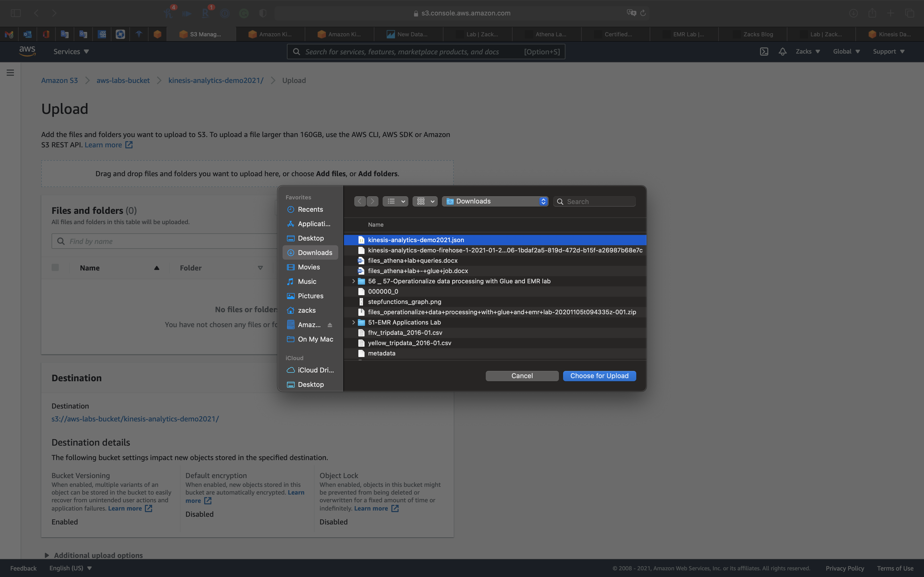The image size is (924, 577).
Task: Click the notifications bell icon
Action: click(782, 52)
